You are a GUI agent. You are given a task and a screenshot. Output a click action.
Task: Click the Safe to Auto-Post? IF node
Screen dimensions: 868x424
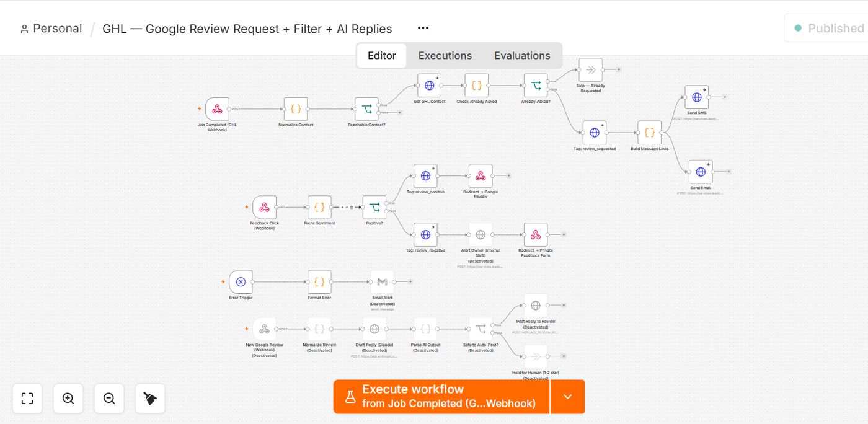(480, 329)
